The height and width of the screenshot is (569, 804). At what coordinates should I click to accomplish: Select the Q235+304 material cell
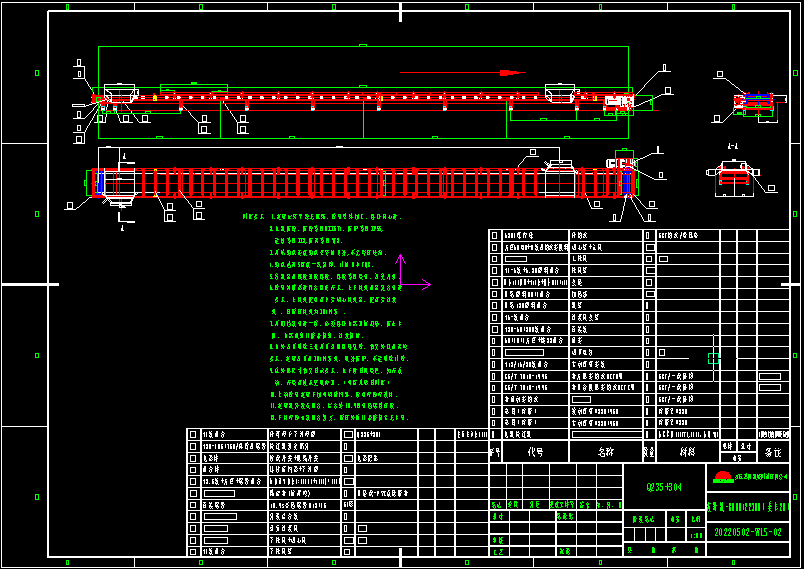664,488
